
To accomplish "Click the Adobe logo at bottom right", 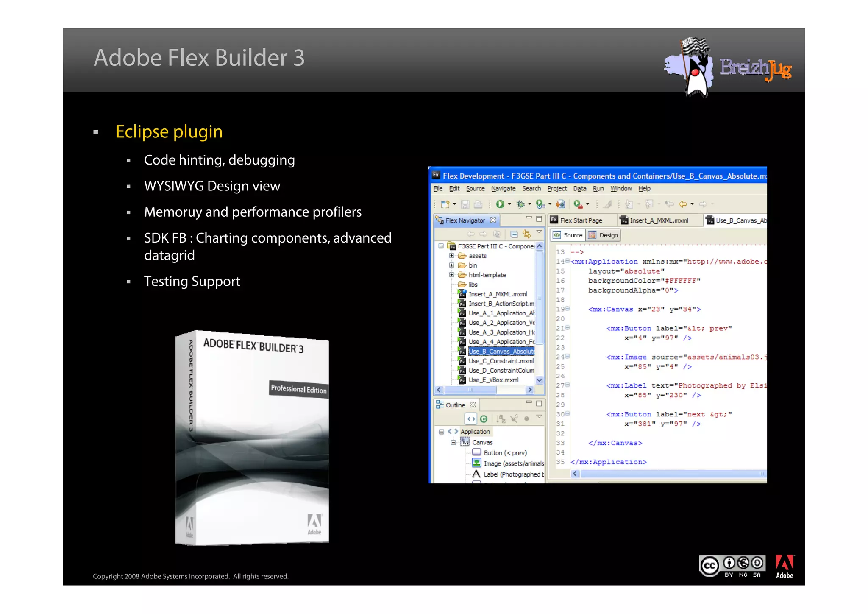I will [x=785, y=567].
